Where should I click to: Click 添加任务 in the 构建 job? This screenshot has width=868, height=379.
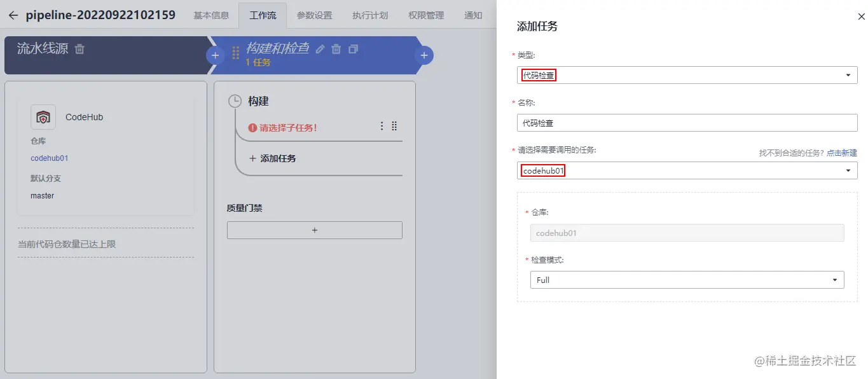pos(272,158)
